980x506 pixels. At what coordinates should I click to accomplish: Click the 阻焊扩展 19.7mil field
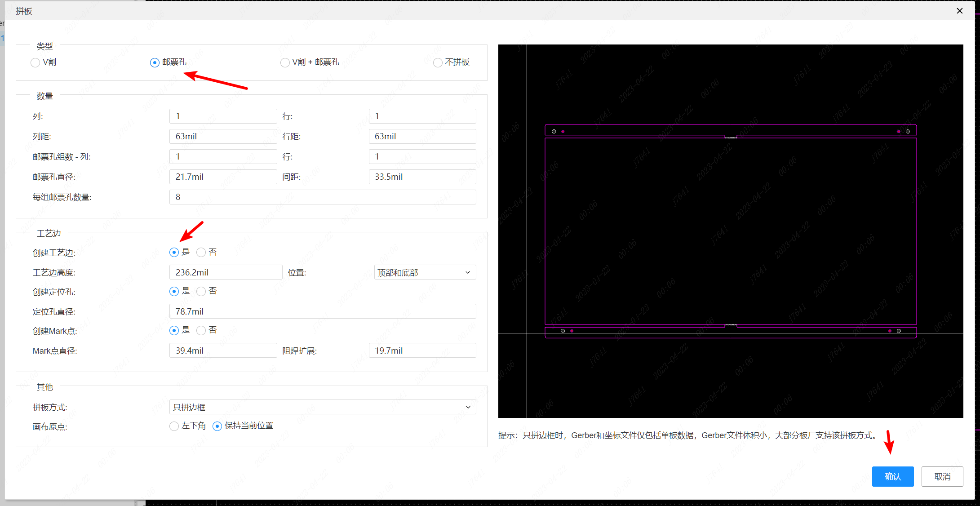click(x=422, y=351)
